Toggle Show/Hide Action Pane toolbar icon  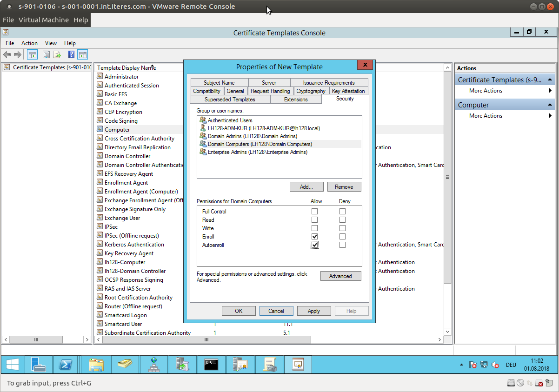(82, 54)
